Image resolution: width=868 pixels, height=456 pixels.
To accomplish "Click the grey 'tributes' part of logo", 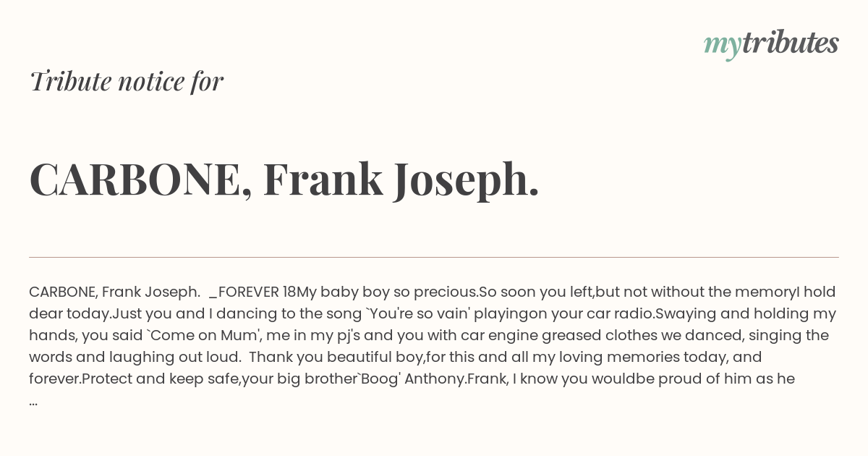I will (x=791, y=43).
